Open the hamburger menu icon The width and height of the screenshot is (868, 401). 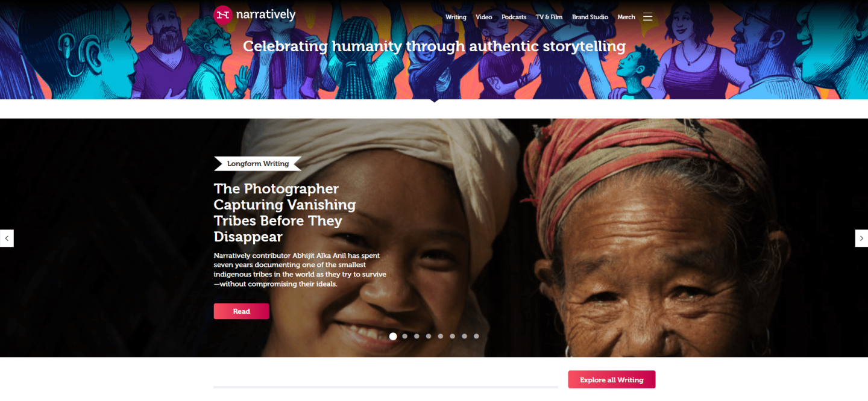647,17
